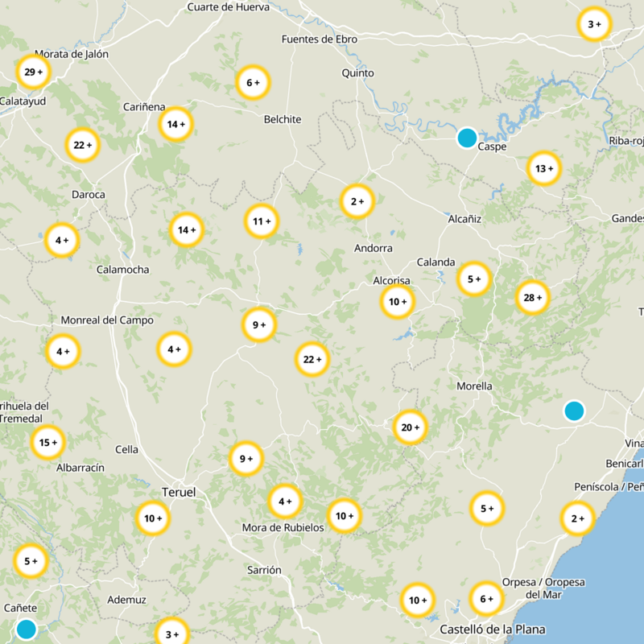Select the blue single marker at Caspe
Image resolution: width=644 pixels, height=644 pixels.
[x=467, y=138]
